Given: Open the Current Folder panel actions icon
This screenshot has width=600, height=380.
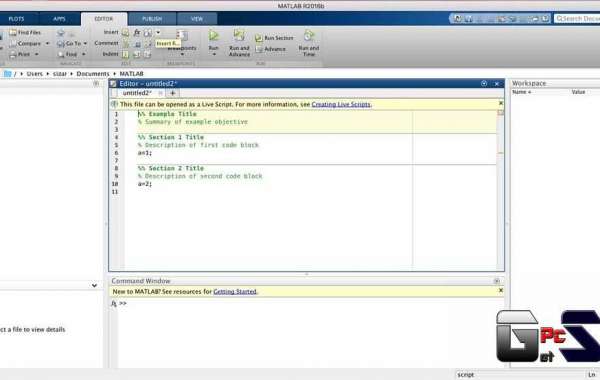Looking at the screenshot, I should click(x=96, y=83).
